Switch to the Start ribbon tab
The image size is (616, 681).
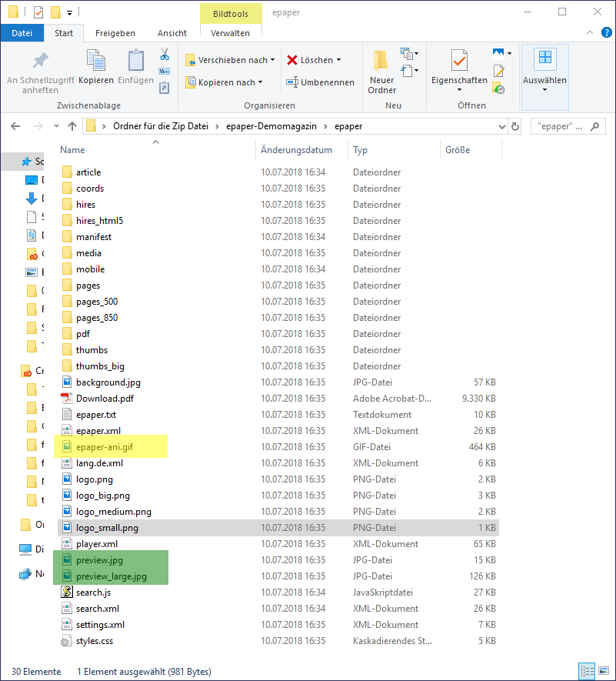(64, 33)
